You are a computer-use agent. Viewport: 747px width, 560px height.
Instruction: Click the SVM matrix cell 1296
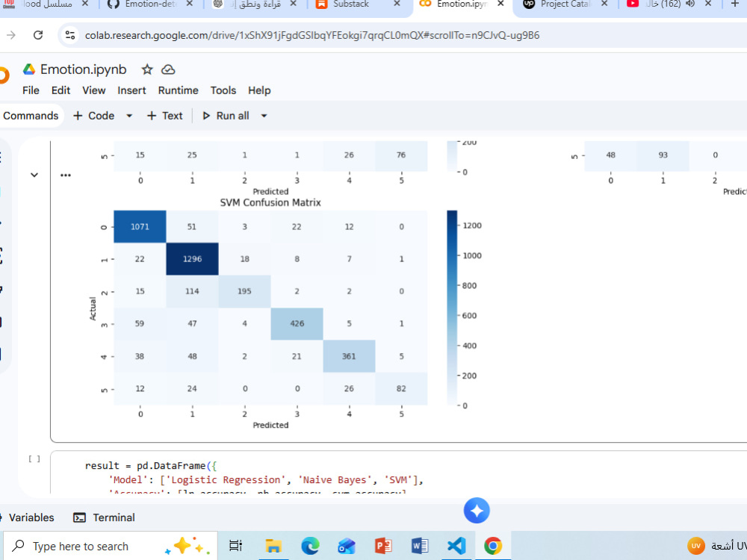(193, 259)
